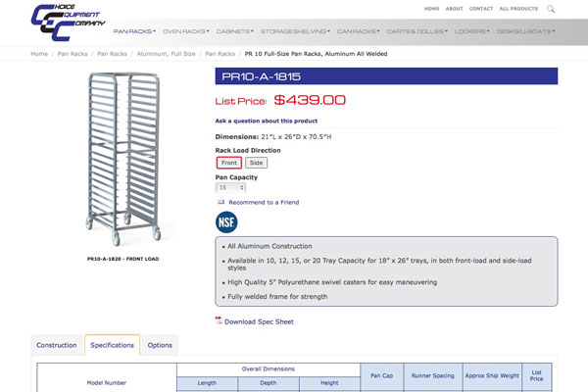Click the search magnifier icon
This screenshot has height=392, width=588.
[551, 8]
